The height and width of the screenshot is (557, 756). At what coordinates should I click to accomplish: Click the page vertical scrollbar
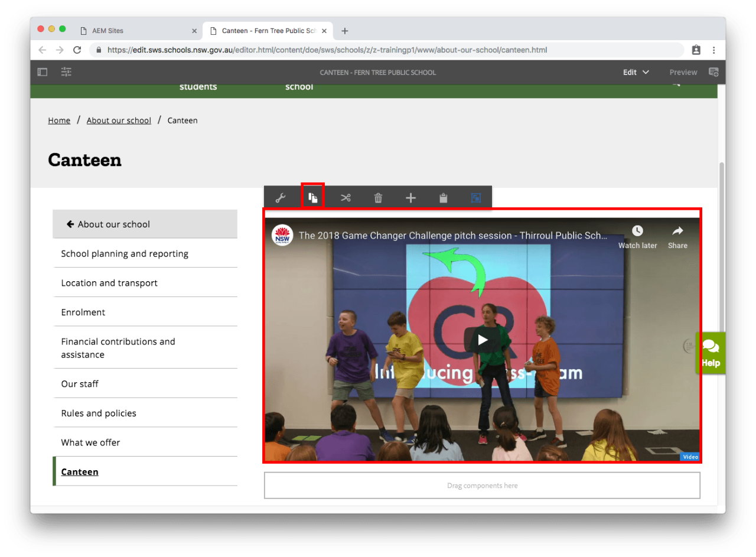721,248
